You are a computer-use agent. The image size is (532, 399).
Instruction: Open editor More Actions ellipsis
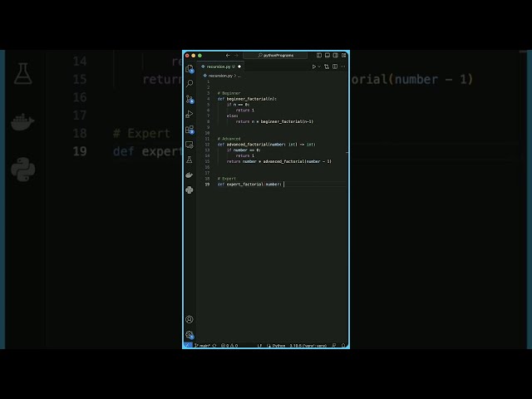(x=343, y=66)
